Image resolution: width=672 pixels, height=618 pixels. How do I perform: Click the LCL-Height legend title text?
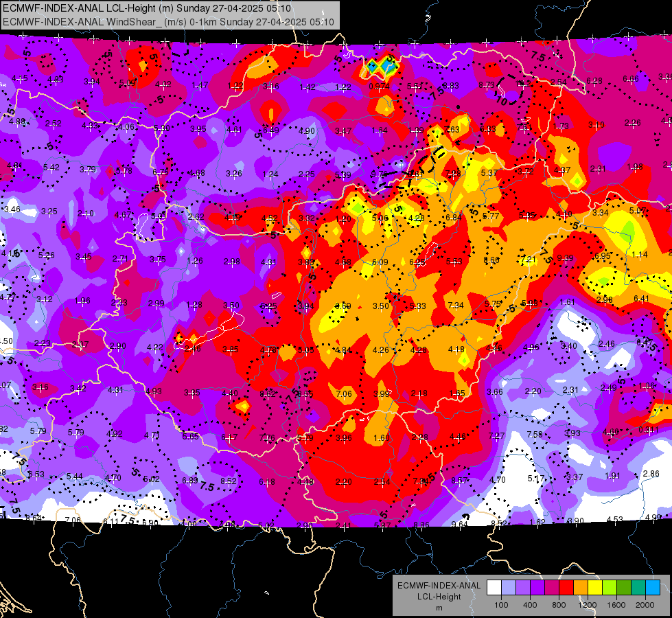click(439, 597)
